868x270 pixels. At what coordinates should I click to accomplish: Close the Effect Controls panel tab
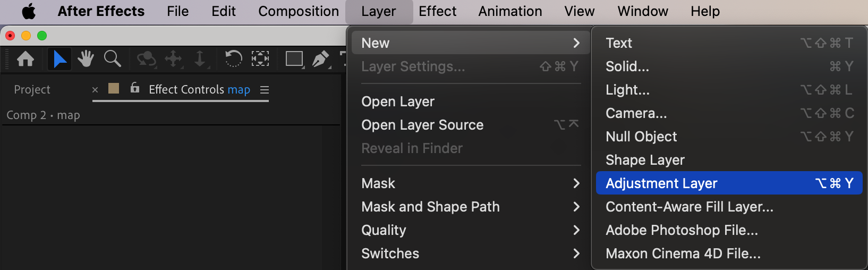[x=95, y=90]
